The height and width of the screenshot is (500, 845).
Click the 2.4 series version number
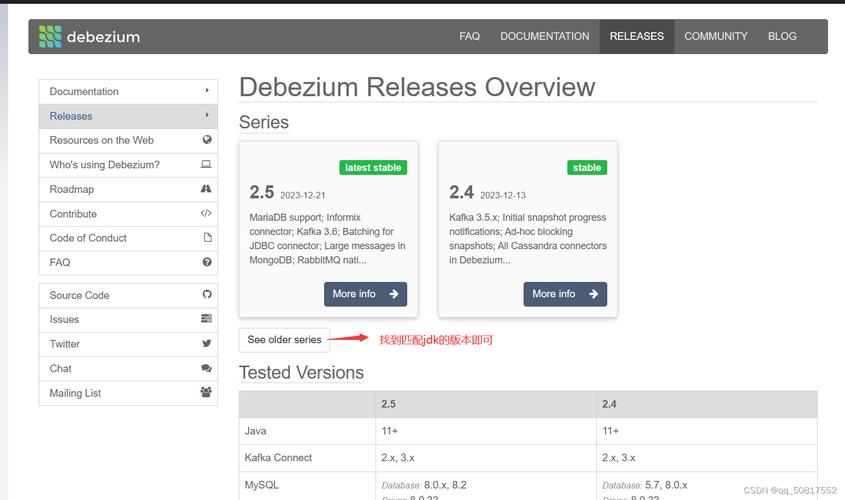point(461,192)
